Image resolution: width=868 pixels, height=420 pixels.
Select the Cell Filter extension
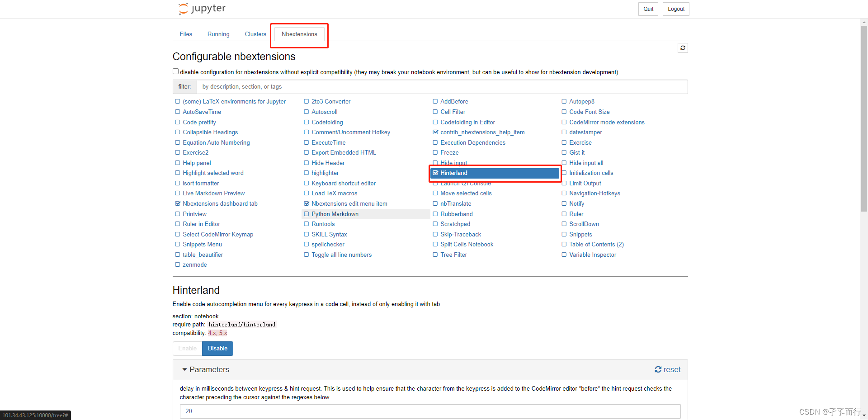tap(453, 112)
